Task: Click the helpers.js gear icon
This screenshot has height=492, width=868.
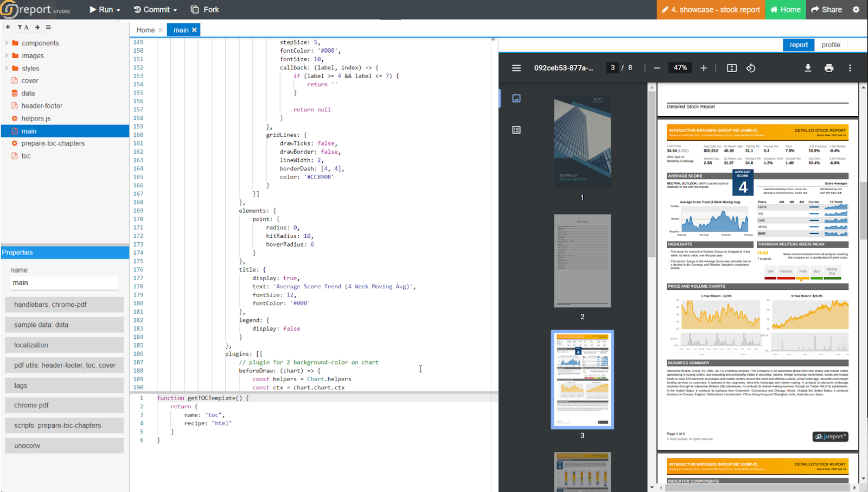Action: point(15,118)
